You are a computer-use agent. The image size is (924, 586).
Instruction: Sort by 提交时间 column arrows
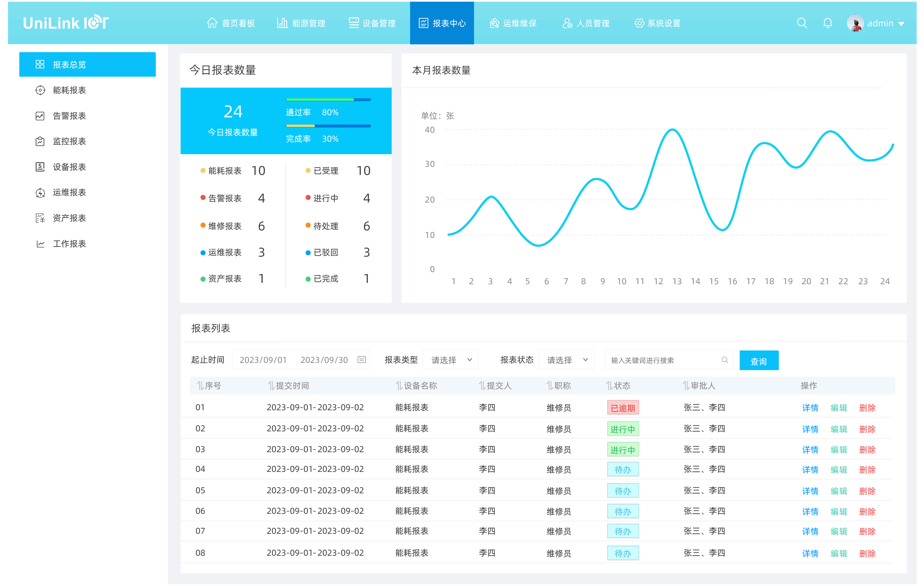(x=271, y=385)
